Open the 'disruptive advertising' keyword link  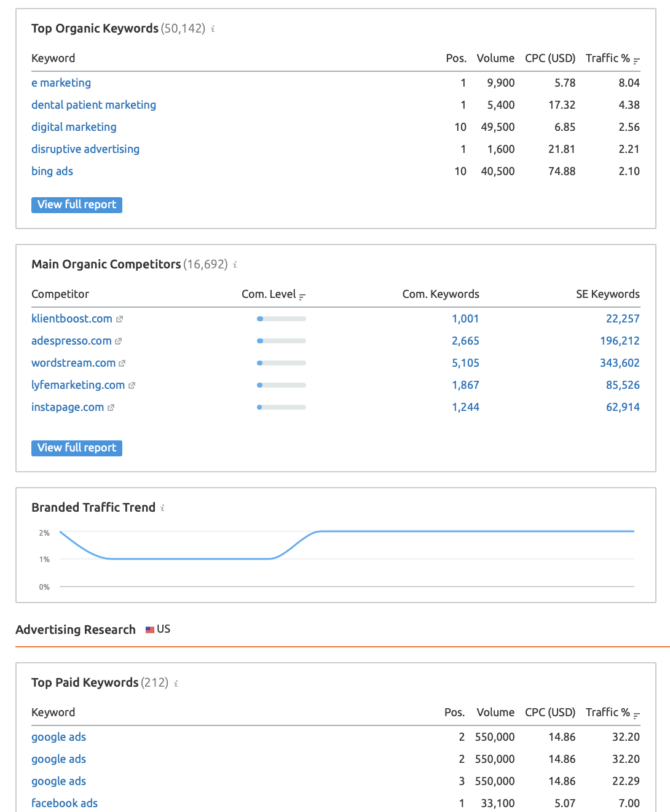(85, 149)
